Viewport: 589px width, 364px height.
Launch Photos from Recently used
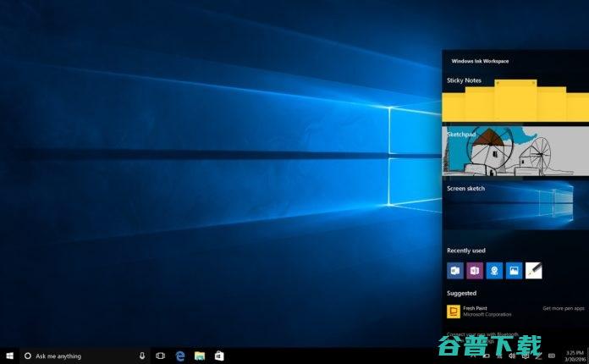514,271
